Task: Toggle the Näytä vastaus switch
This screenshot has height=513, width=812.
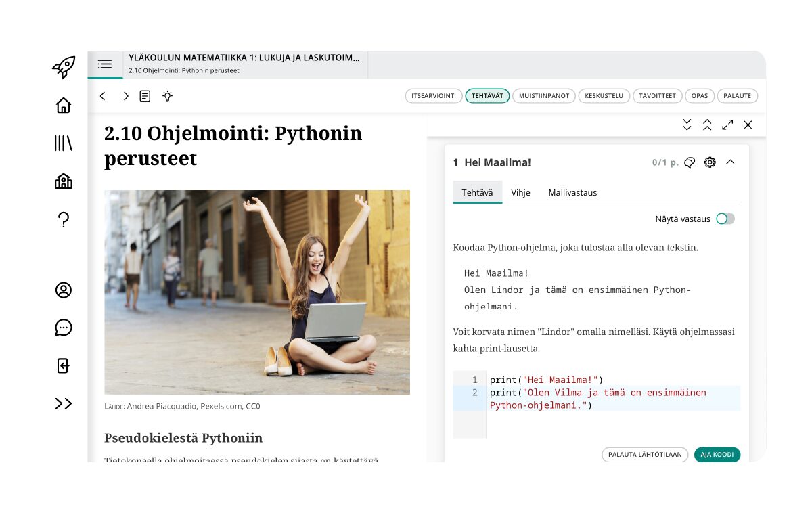Action: [x=725, y=219]
